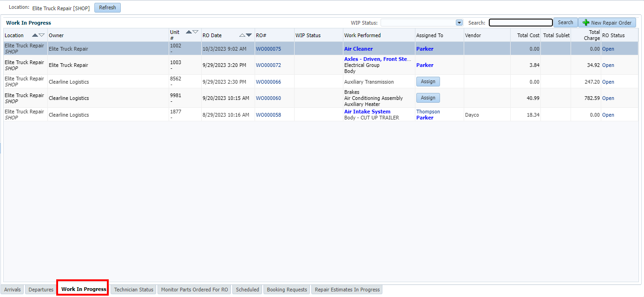
Task: Click Open status for WO000058
Action: tap(608, 115)
